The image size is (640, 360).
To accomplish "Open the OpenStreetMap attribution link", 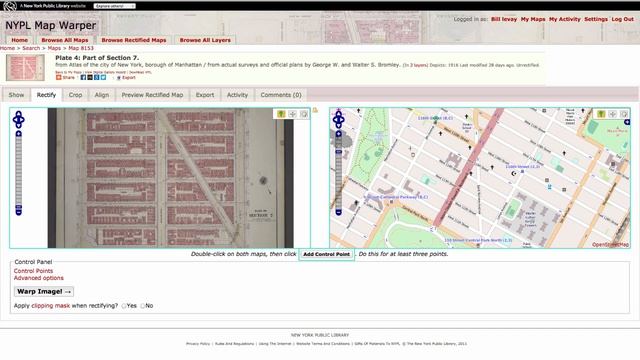I will [611, 244].
